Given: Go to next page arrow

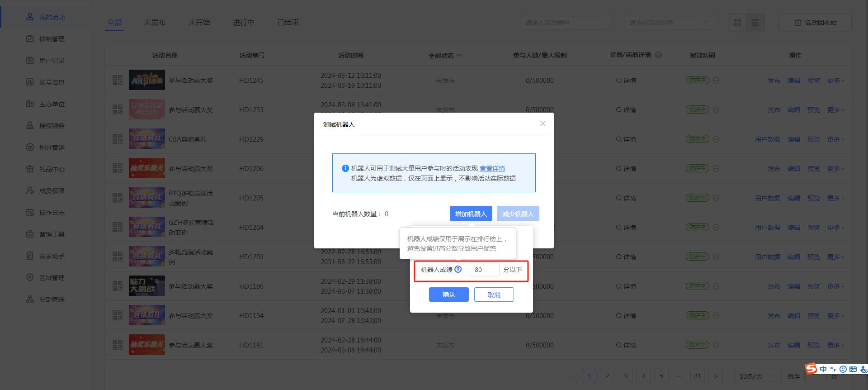Looking at the screenshot, I should point(715,376).
